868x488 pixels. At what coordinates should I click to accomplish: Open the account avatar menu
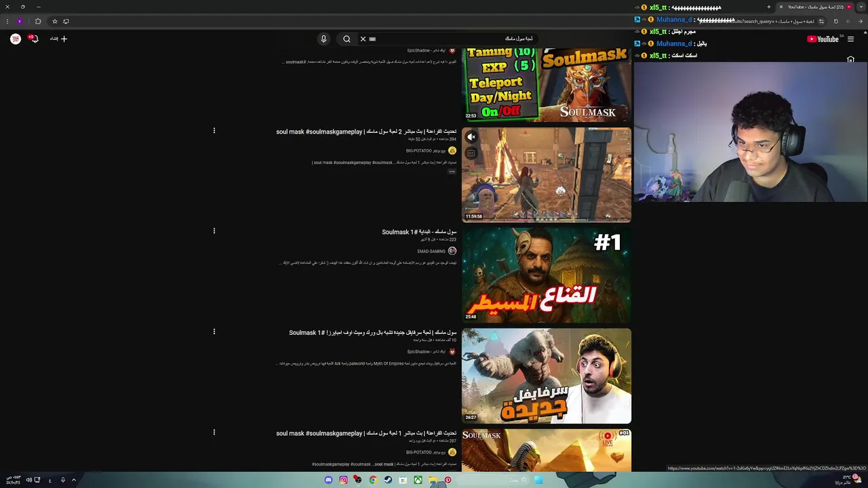coord(16,39)
